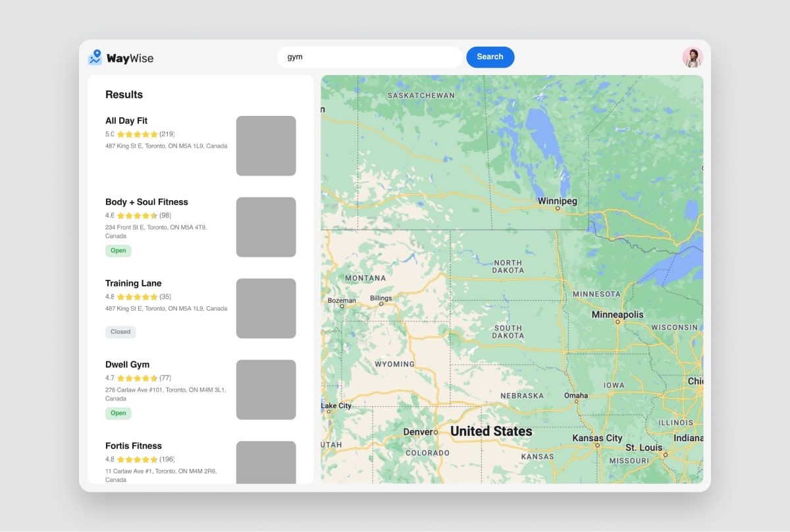Screen dimensions: 790x532
Task: Click the Nebraska map label
Action: (x=522, y=396)
